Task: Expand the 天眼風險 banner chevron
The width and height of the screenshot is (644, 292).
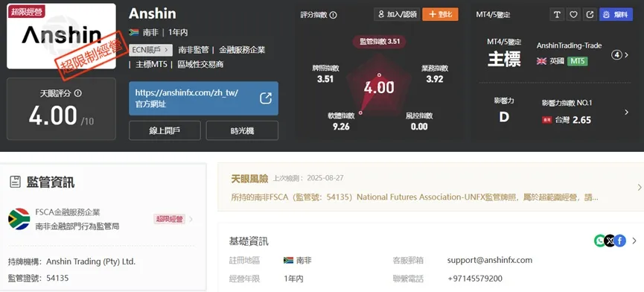Action: (639, 187)
